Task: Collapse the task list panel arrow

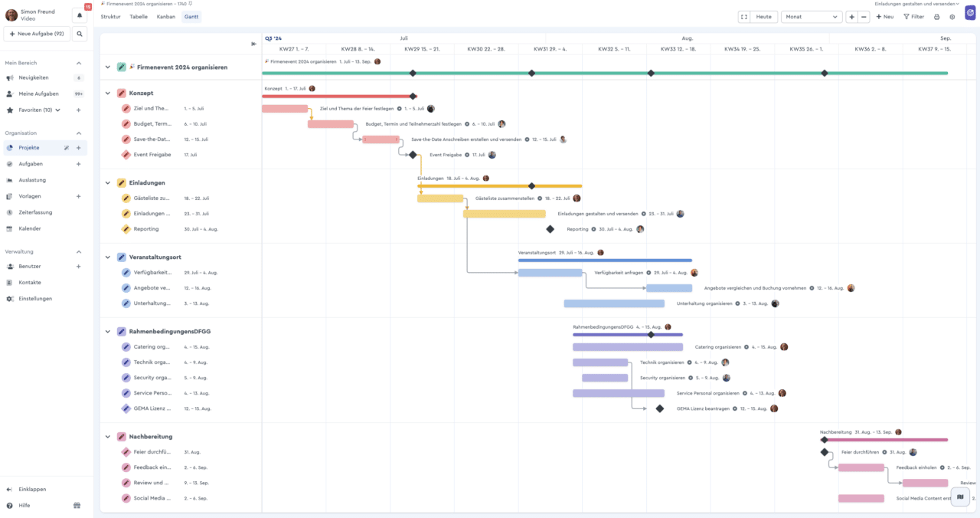Action: click(x=253, y=44)
